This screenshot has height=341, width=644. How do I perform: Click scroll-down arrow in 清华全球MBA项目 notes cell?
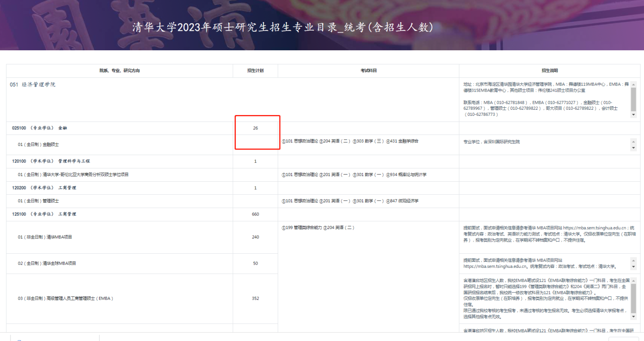[x=634, y=267]
